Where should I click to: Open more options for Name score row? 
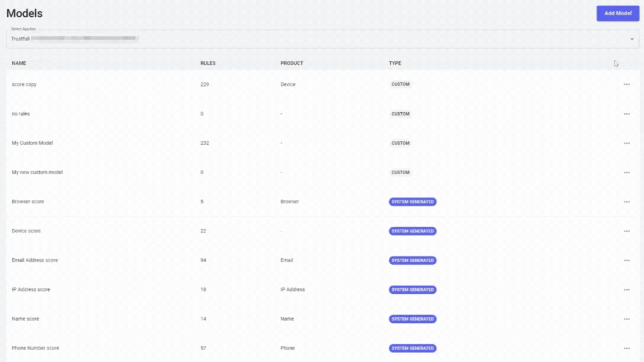click(626, 319)
